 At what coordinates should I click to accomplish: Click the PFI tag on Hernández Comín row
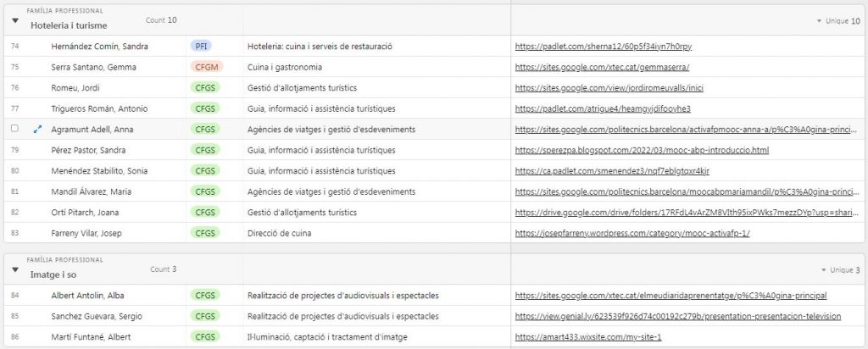tap(200, 46)
